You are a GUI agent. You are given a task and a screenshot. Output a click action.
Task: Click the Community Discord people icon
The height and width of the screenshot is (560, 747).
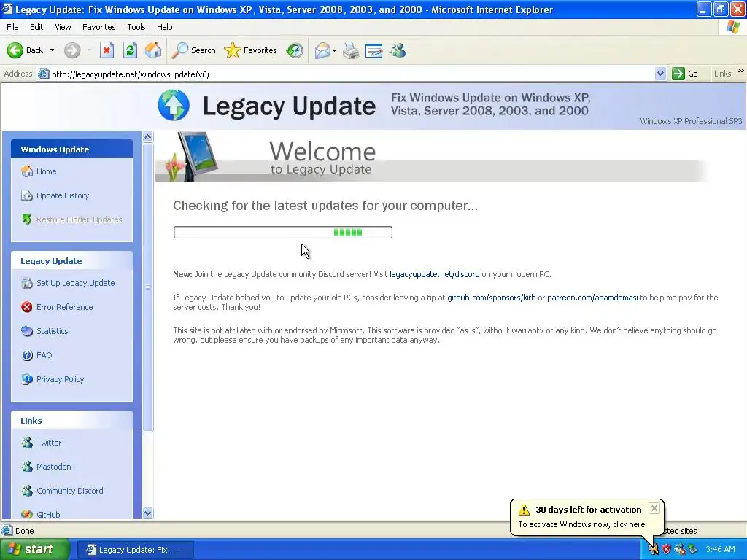coord(27,491)
